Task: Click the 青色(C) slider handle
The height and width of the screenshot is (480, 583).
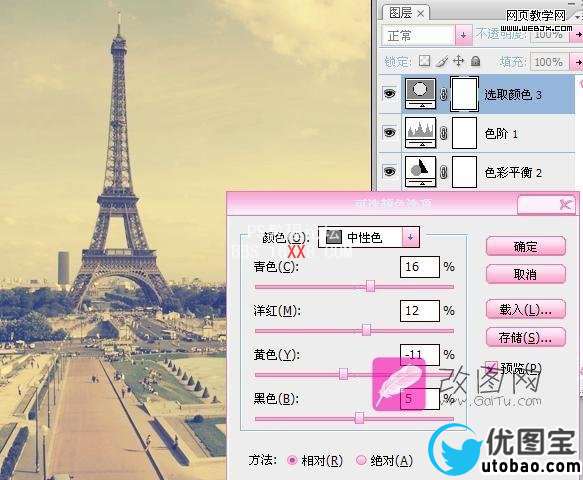Action: coord(370,286)
